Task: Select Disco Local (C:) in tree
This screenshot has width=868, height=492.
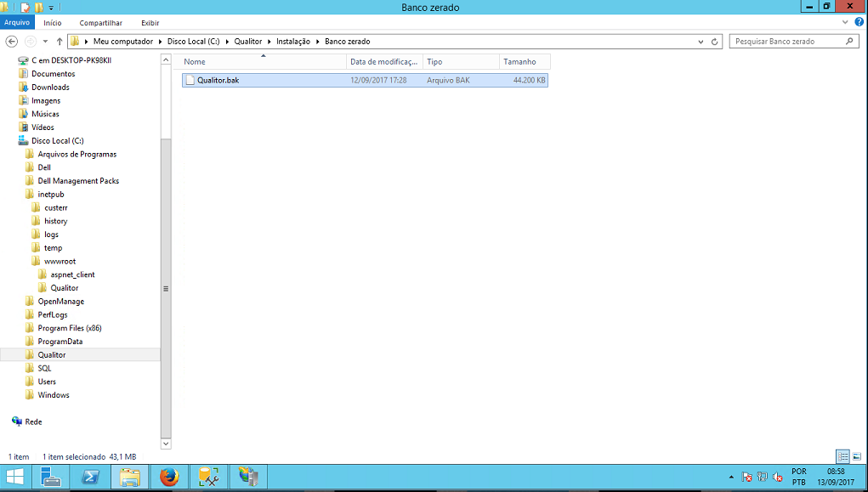Action: pyautogui.click(x=58, y=140)
